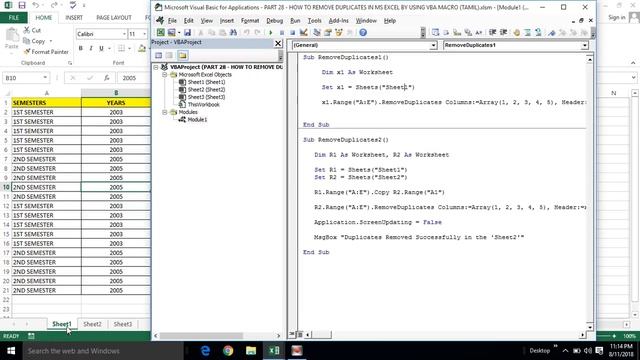The height and width of the screenshot is (360, 640).
Task: Click Search the web and Windows box
Action: pyautogui.click(x=102, y=351)
